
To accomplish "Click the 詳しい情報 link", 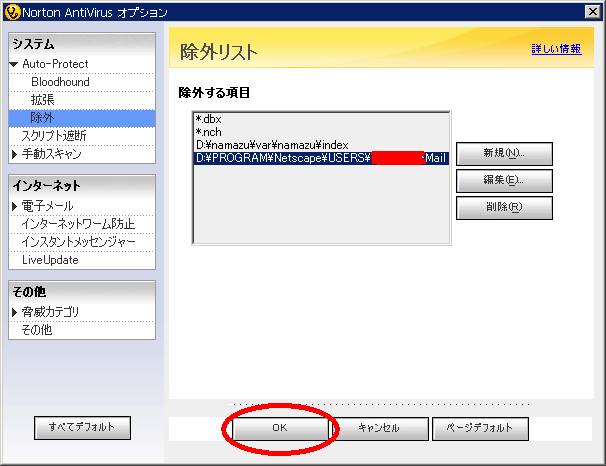I will click(556, 49).
